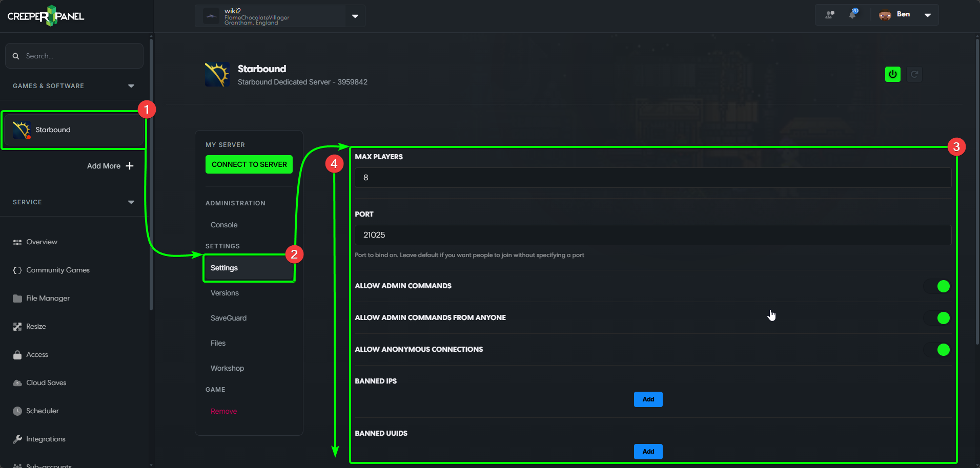
Task: Click the restart server icon
Action: [914, 74]
